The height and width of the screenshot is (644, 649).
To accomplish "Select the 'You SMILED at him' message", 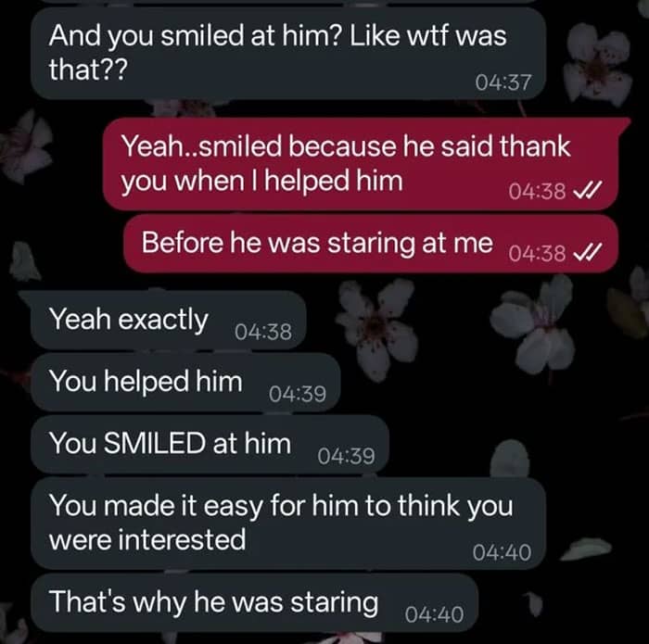I will [210, 444].
